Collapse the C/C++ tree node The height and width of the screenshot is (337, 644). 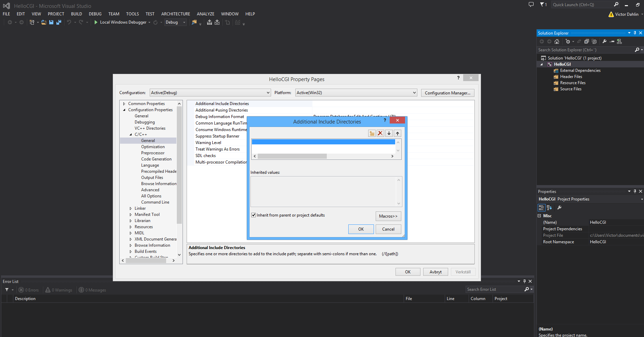coord(131,134)
